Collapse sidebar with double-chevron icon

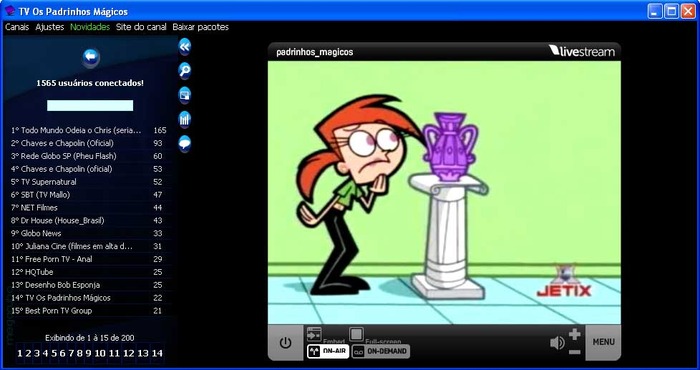coord(184,46)
